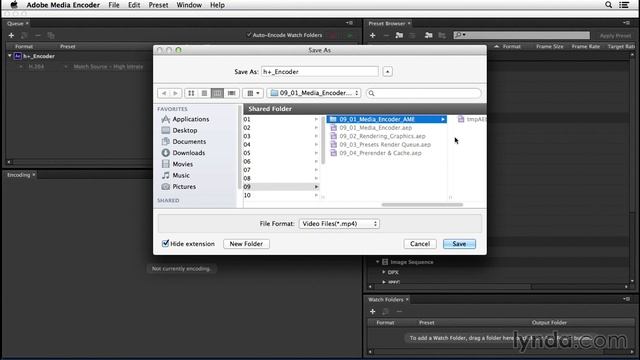The height and width of the screenshot is (360, 640).
Task: Click duplicate icon in Queue toolbar
Action: 51,36
